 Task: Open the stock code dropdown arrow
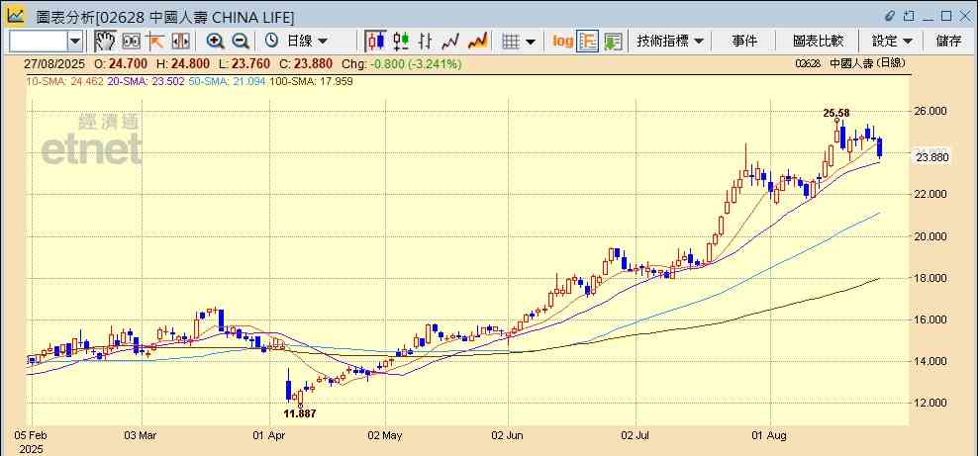(x=75, y=42)
